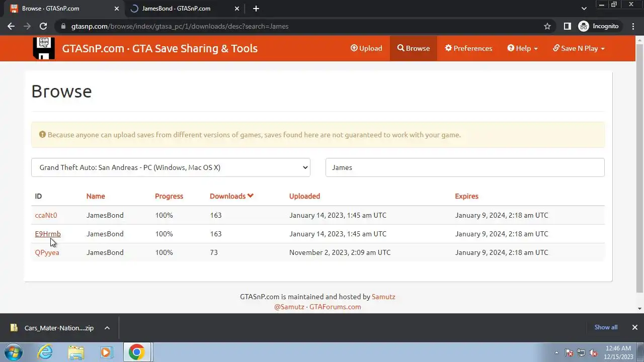The width and height of the screenshot is (644, 362).
Task: Open the GTAForums.com footer link
Action: click(x=335, y=307)
